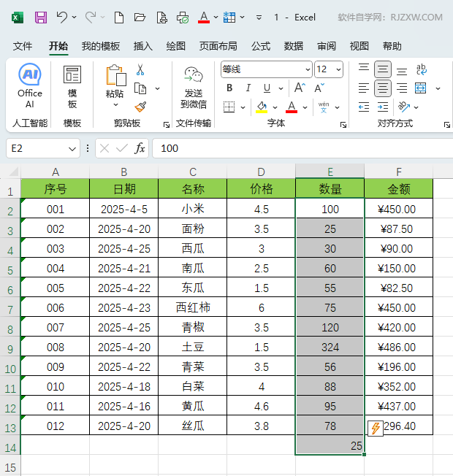
Task: Click the Wrap Text icon
Action: tap(422, 69)
